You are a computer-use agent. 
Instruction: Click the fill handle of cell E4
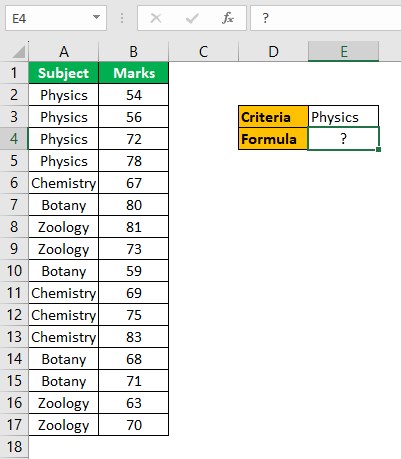tap(378, 150)
